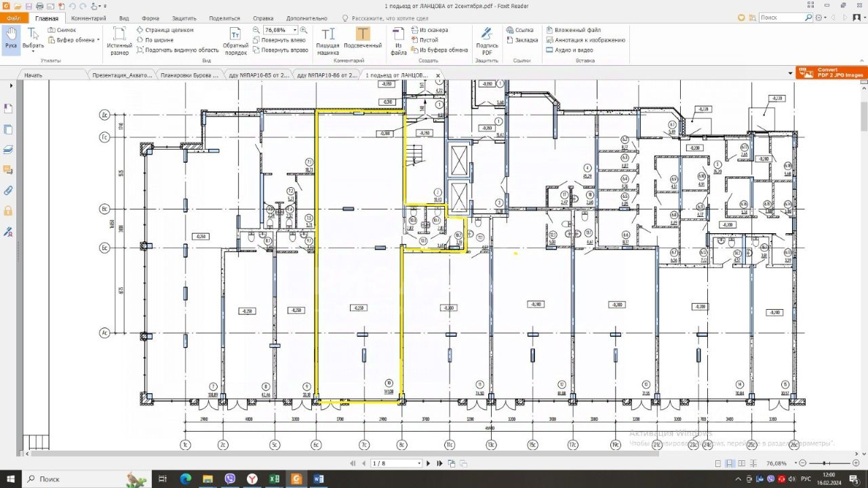Click the page number field '1 / 8'
Viewport: 868px width, 488px height.
396,464
